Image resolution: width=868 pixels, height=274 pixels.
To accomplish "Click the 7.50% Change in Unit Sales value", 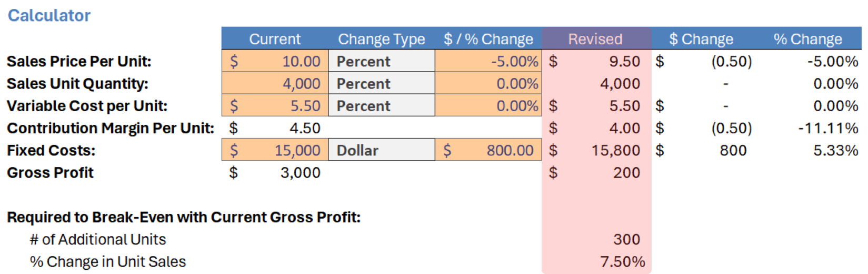I will coord(596,261).
